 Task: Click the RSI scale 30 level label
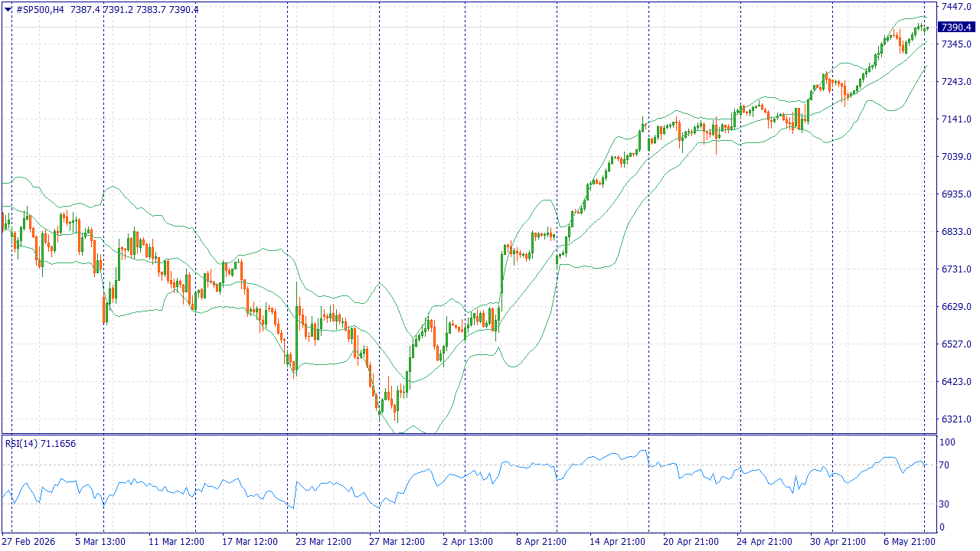coord(945,504)
